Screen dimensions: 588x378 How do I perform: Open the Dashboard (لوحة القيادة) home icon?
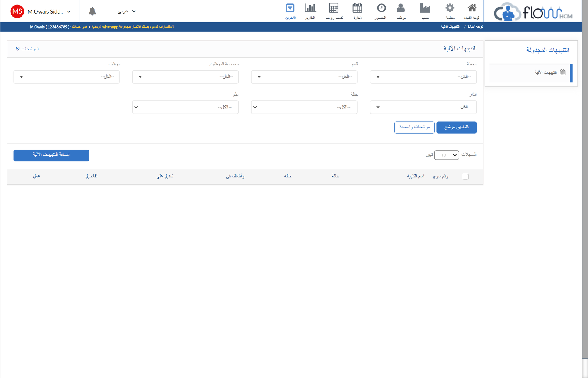point(472,9)
